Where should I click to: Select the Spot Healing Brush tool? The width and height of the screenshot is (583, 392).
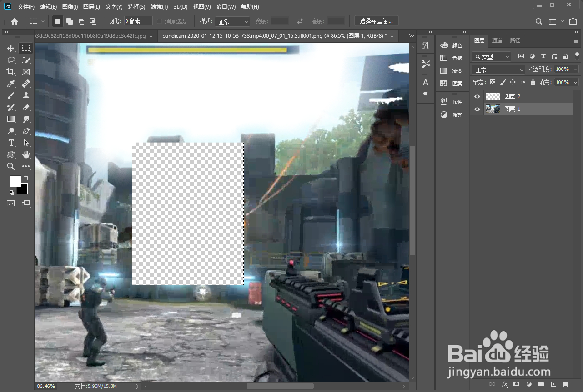(x=26, y=84)
